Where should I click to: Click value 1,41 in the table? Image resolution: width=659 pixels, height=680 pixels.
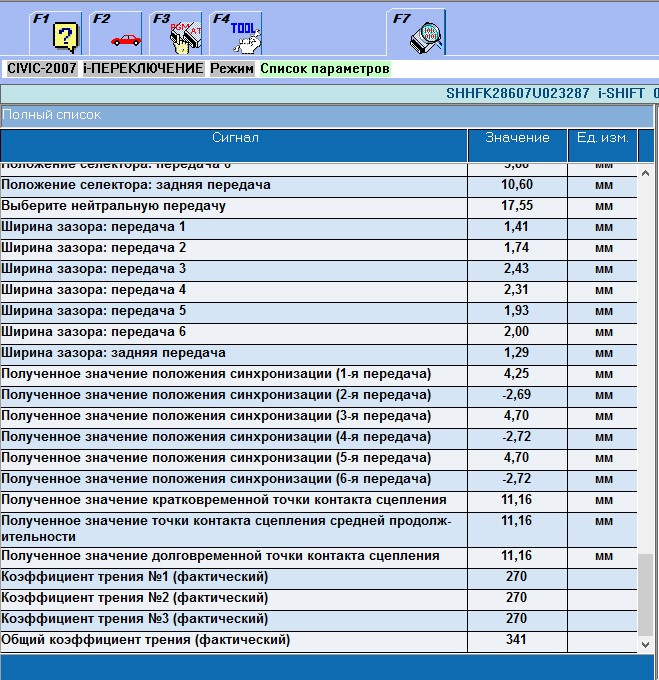coord(516,226)
